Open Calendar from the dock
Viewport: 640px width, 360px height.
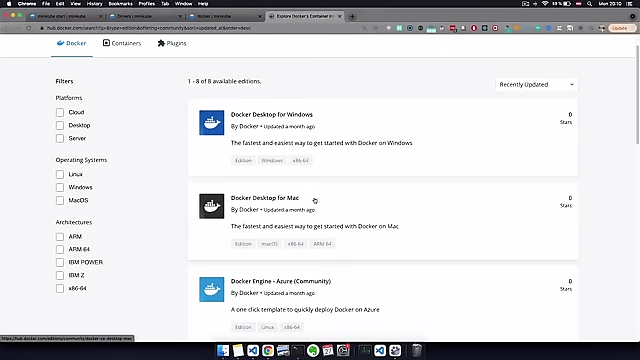coord(328,350)
